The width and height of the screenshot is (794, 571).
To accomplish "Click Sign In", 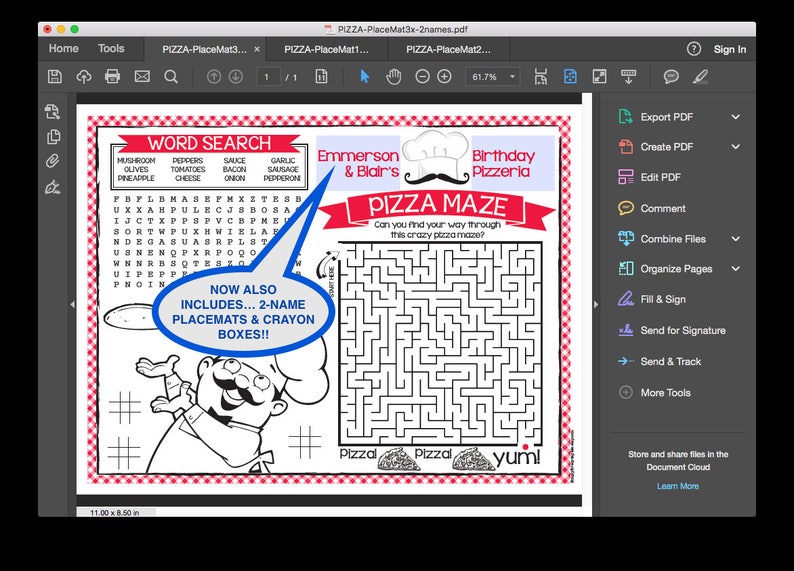I will 730,49.
